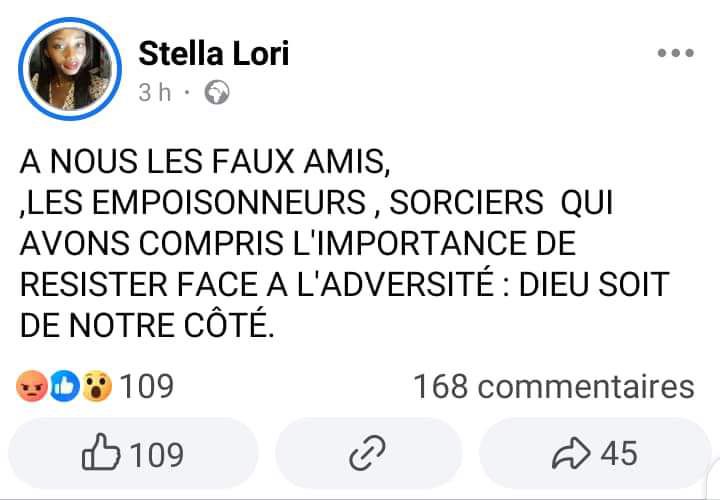Viewport: 720px width, 500px height.
Task: Click the 109 count inside the Like button
Action: 157,455
